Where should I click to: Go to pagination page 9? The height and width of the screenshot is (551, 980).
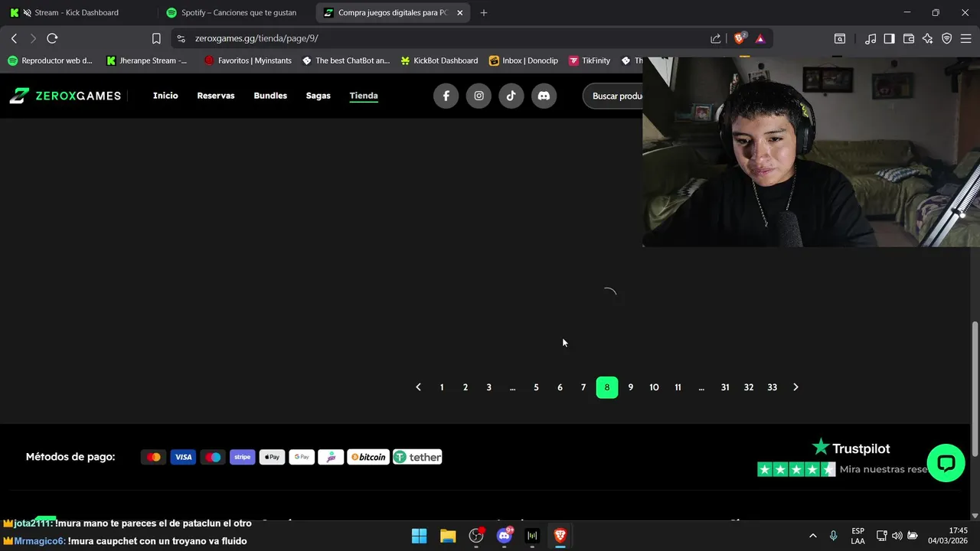[631, 387]
